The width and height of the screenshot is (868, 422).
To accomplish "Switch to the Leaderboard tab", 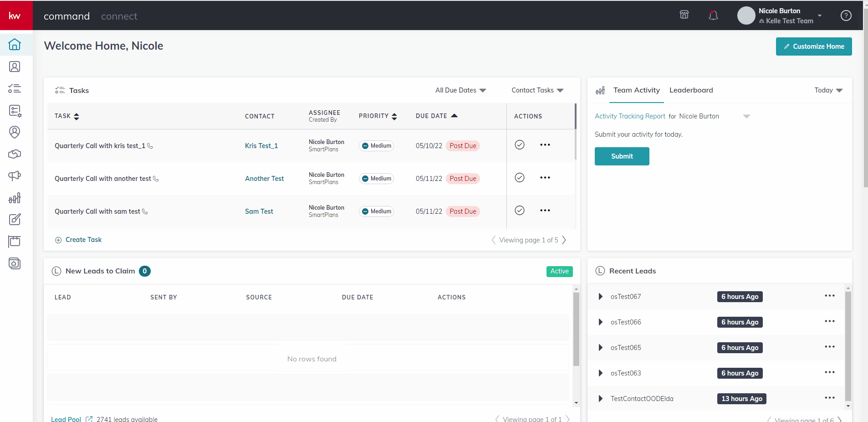I will point(691,90).
